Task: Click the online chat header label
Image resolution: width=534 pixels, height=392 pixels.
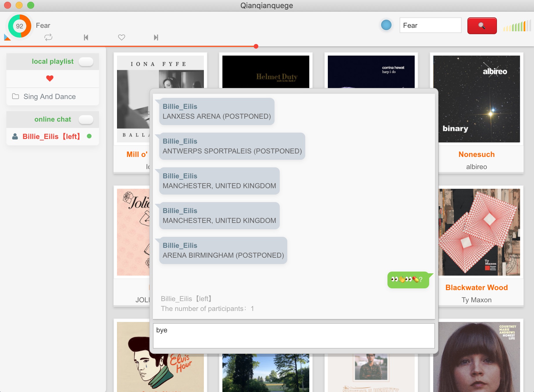Action: (x=53, y=119)
